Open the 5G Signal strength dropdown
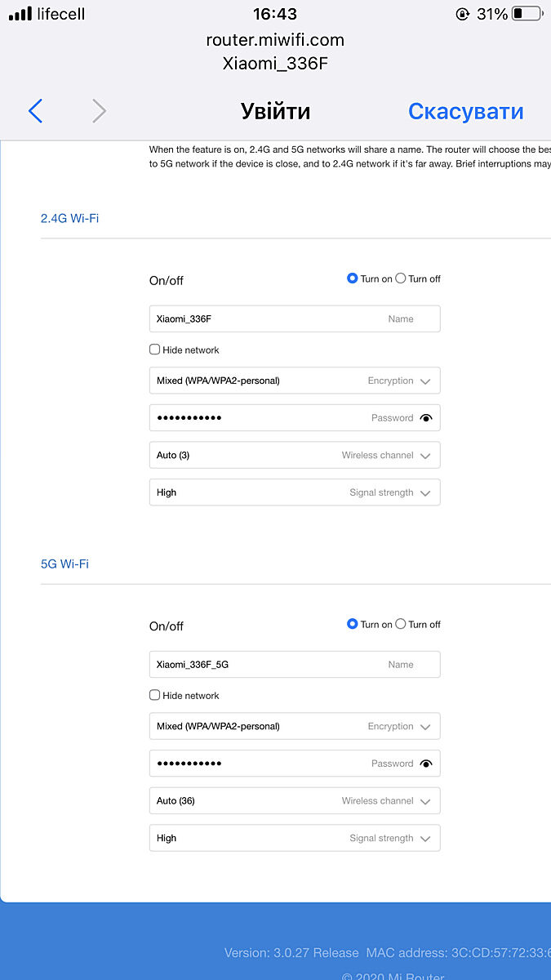 [295, 838]
